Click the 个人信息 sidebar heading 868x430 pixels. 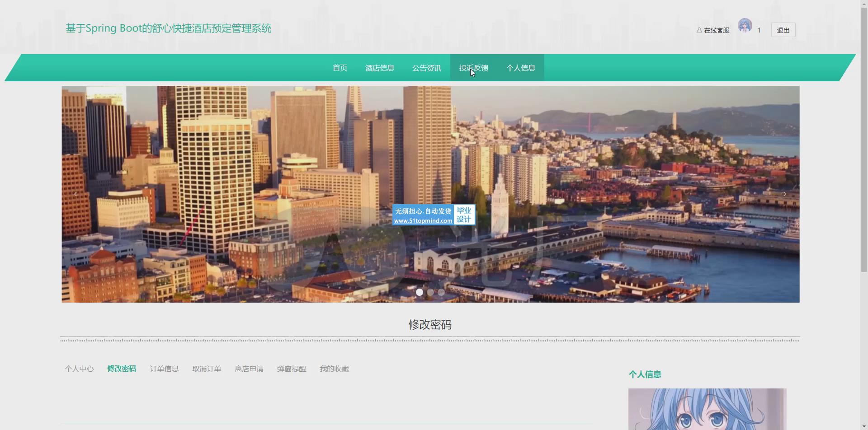645,374
